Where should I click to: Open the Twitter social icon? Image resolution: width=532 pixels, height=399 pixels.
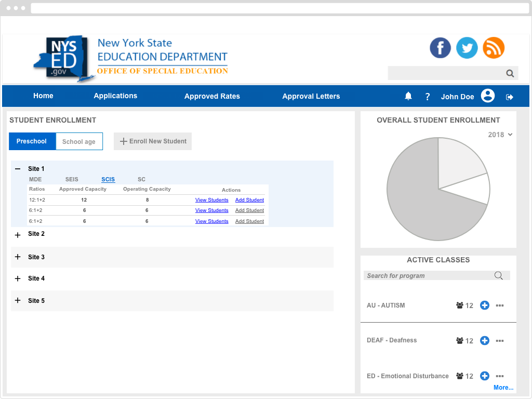pyautogui.click(x=467, y=48)
